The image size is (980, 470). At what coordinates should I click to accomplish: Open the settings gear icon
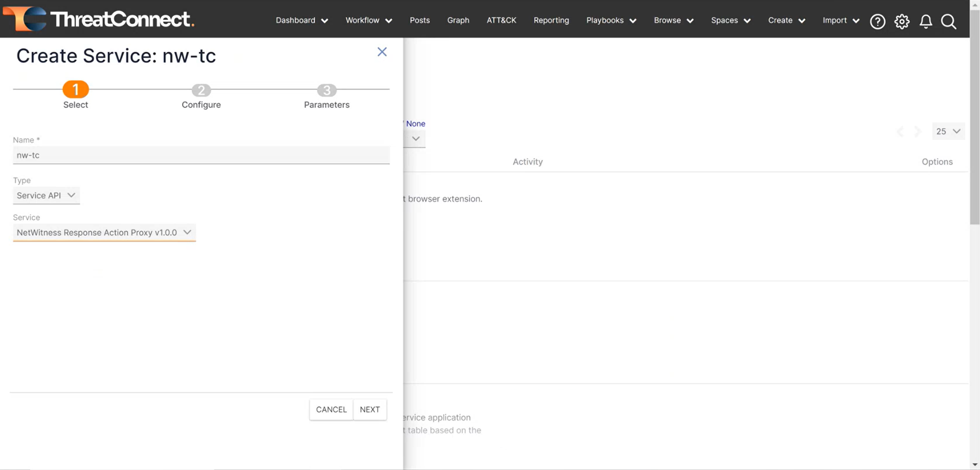[902, 21]
